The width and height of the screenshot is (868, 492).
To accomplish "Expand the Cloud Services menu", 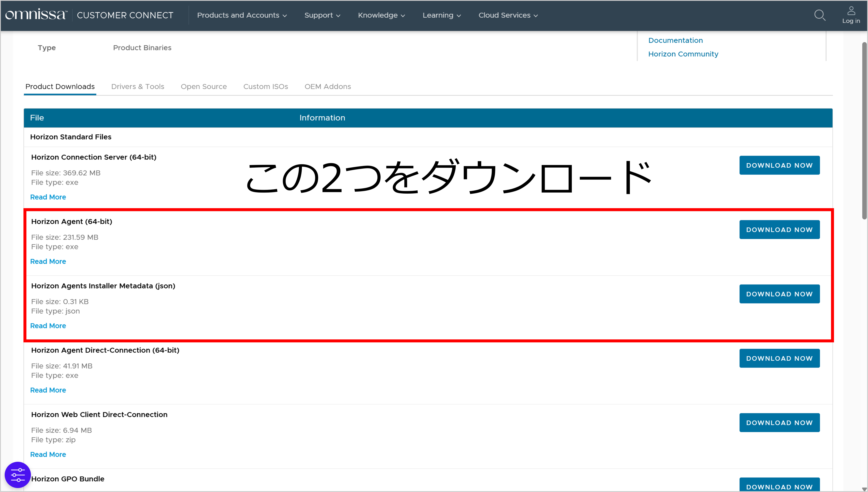I will tap(508, 15).
